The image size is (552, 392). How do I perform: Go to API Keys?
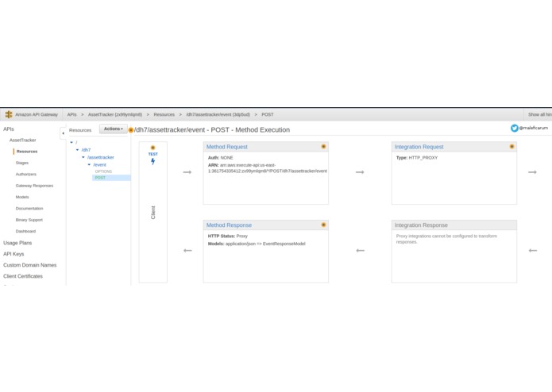click(14, 254)
